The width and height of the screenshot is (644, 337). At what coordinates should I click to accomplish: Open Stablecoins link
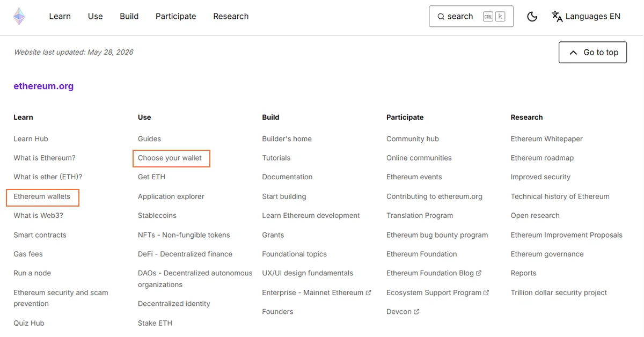tap(157, 215)
